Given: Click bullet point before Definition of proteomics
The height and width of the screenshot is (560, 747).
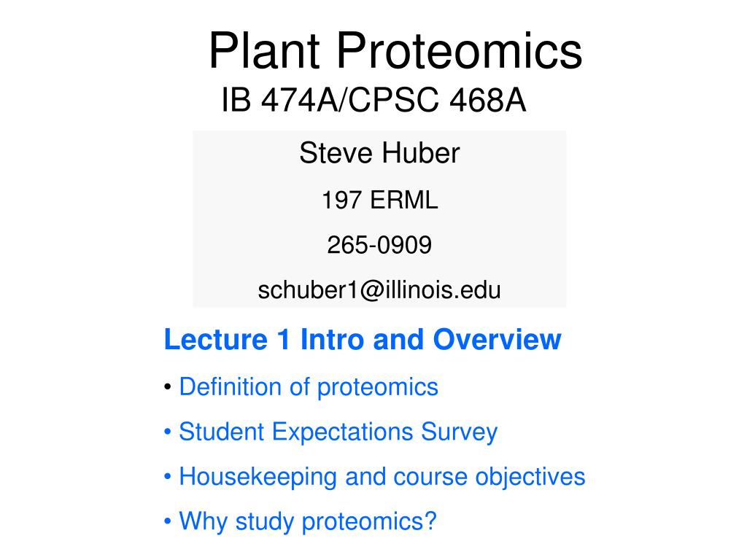Looking at the screenshot, I should (x=167, y=386).
